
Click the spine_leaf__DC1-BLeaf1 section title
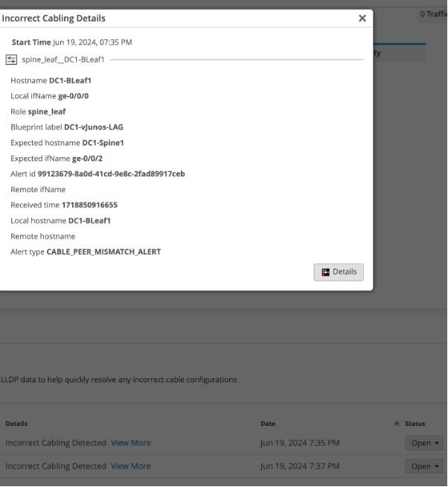click(63, 60)
